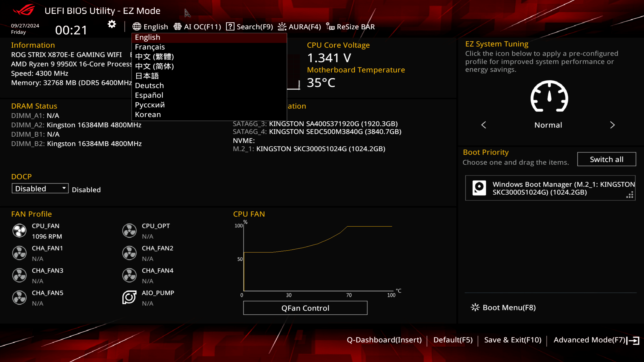Image resolution: width=644 pixels, height=362 pixels.
Task: Click the left arrow to change EZ Tuning profile
Action: [x=484, y=125]
